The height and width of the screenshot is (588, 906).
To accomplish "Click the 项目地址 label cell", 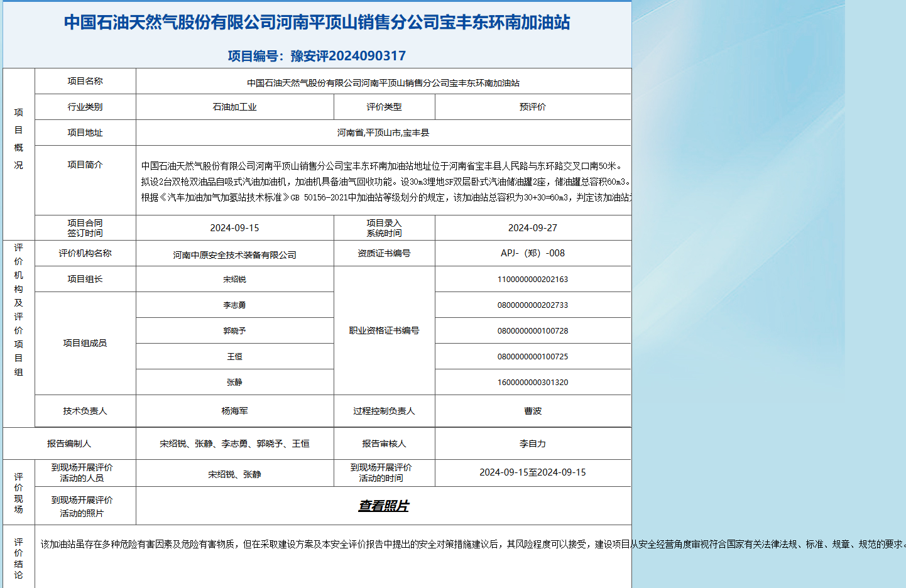I will tap(85, 133).
